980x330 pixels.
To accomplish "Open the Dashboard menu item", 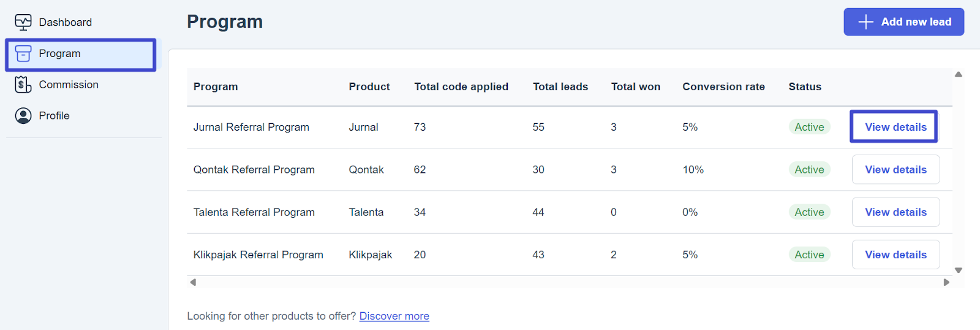I will coord(65,23).
